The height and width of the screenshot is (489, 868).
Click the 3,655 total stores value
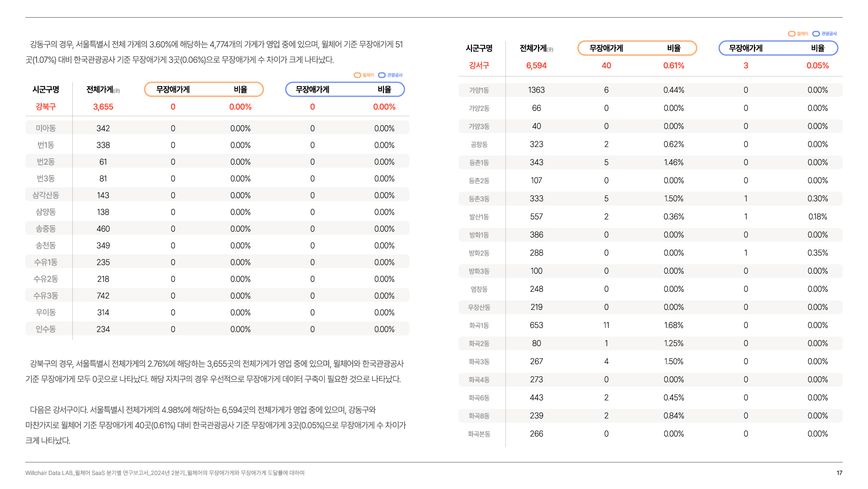click(103, 107)
